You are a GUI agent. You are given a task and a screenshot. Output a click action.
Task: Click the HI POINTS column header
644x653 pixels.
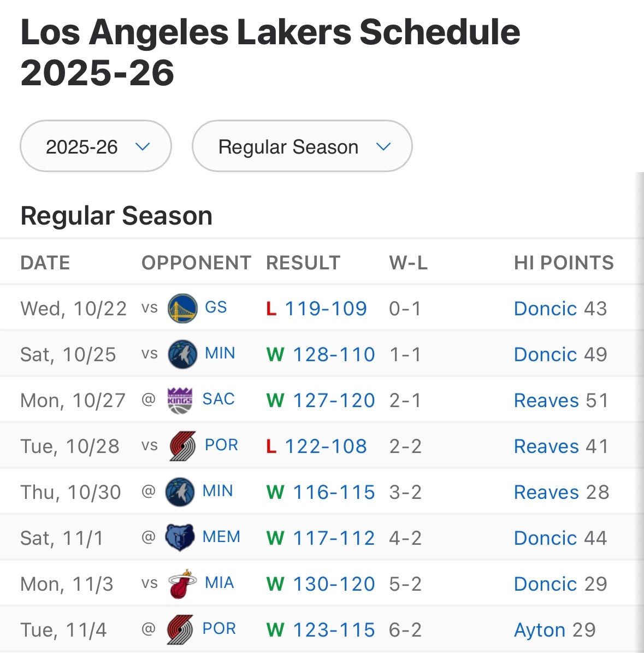[x=563, y=263]
